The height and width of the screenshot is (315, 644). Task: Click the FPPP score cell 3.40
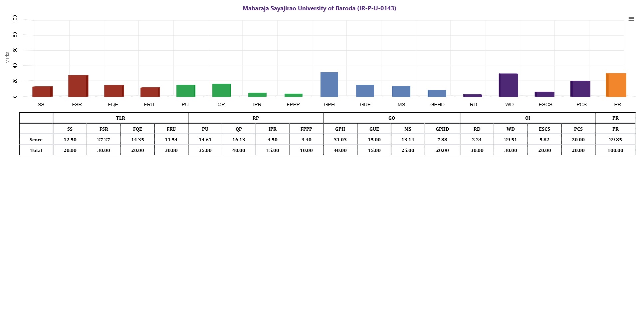point(306,140)
